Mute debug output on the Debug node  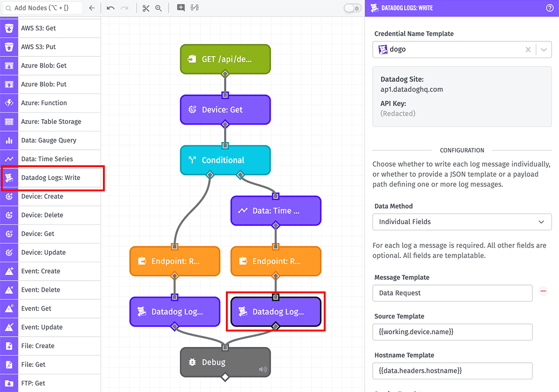coord(262,369)
